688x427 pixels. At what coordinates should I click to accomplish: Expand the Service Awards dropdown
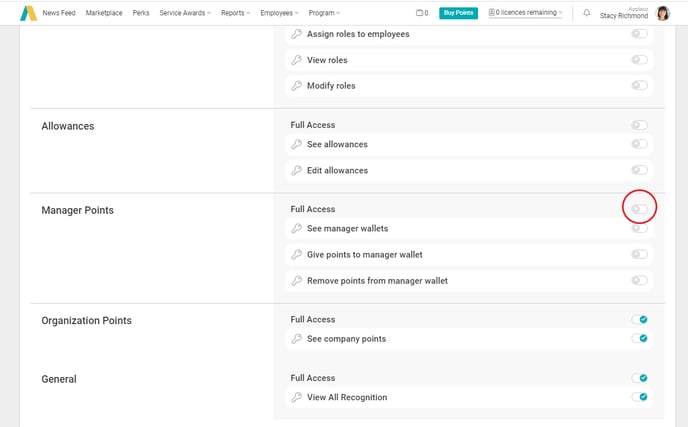point(185,13)
